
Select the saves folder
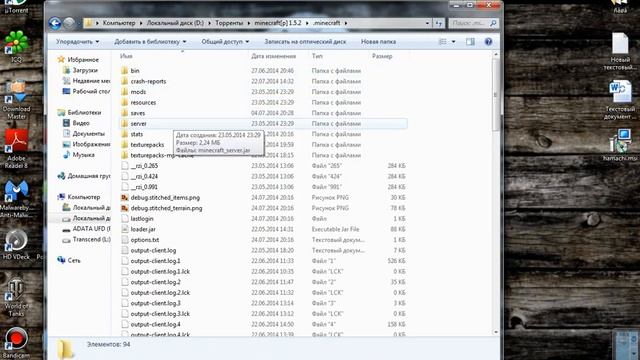coord(138,113)
